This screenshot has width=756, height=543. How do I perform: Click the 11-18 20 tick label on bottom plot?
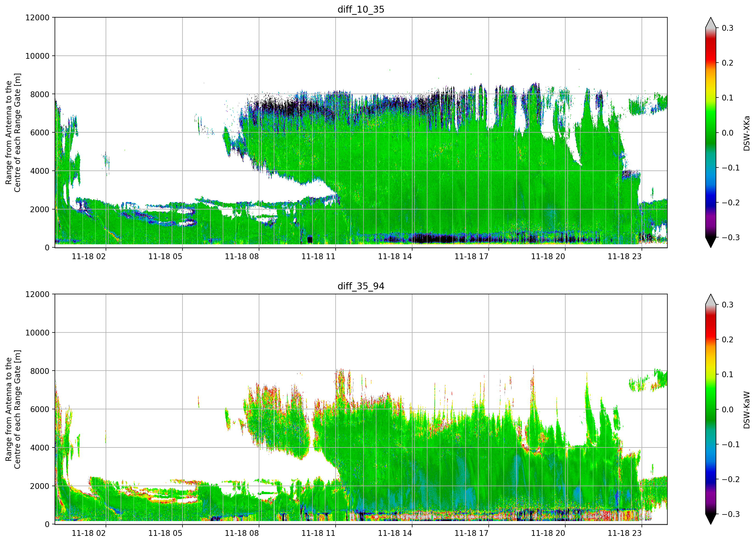click(548, 533)
